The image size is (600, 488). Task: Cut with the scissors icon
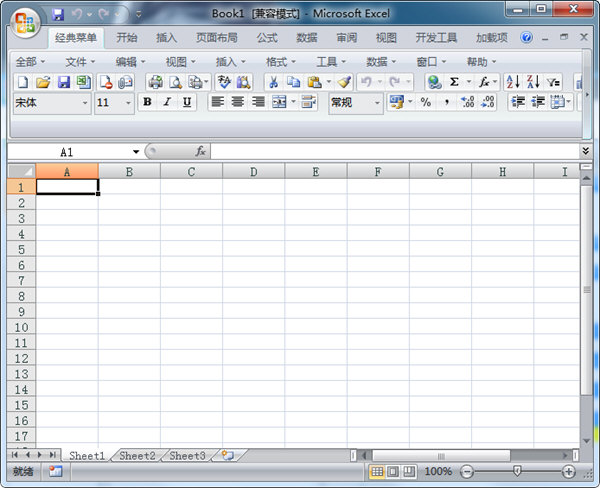(273, 82)
